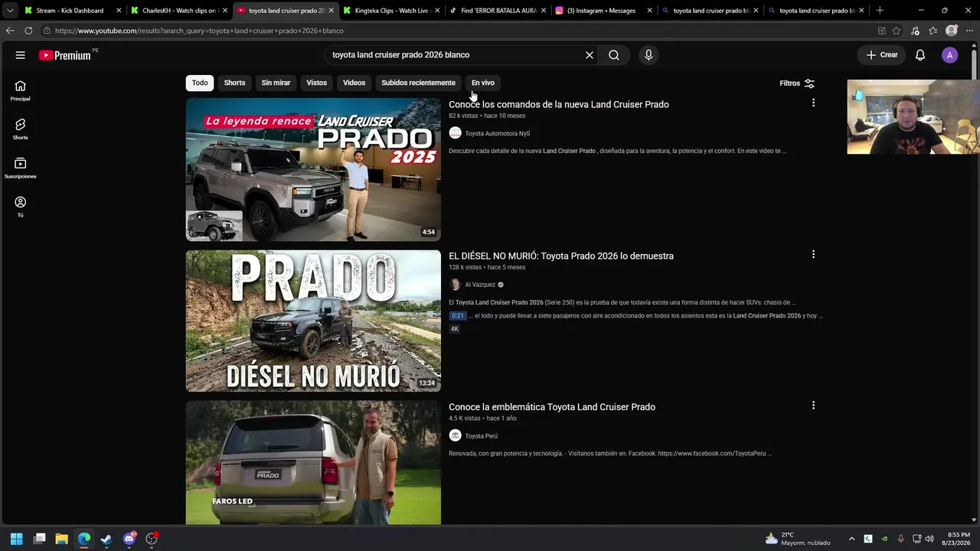The width and height of the screenshot is (980, 551).
Task: Open Shorts in the left sidebar
Action: [x=21, y=129]
